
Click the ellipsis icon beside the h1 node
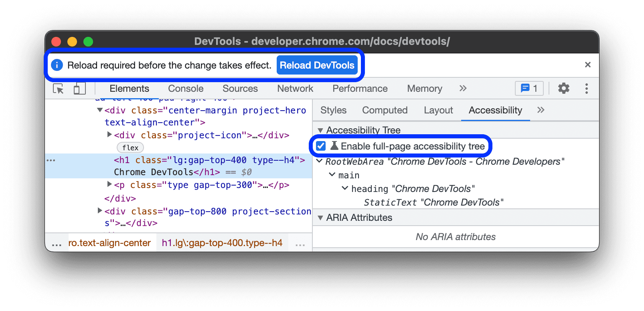click(51, 160)
